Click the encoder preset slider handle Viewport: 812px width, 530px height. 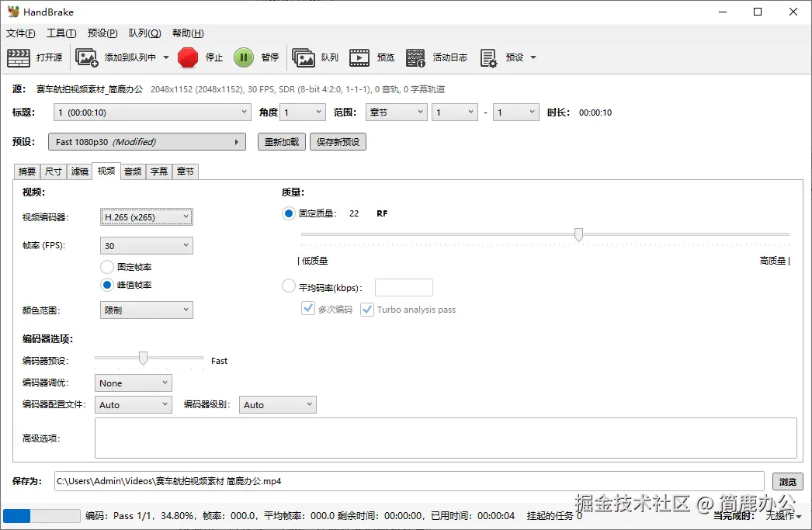[x=143, y=359]
